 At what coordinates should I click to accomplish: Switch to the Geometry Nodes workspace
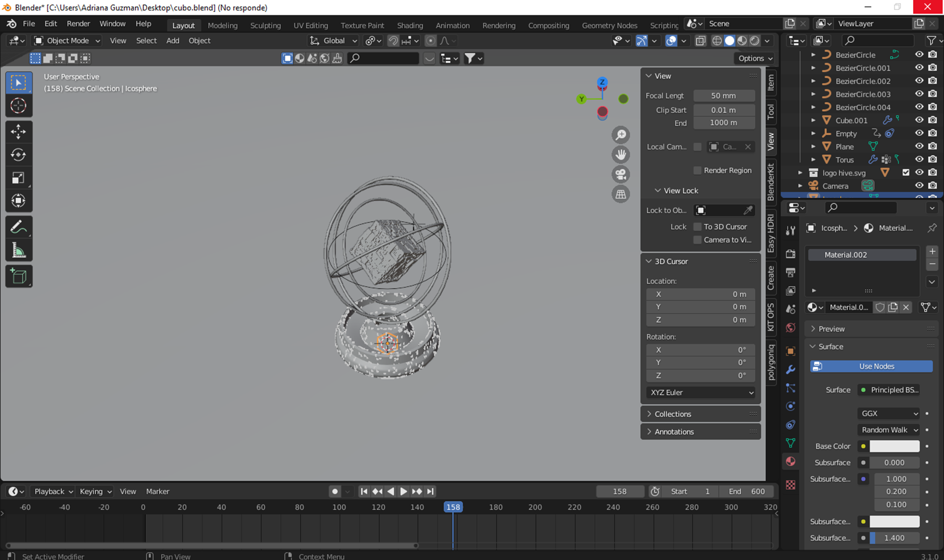click(x=609, y=25)
